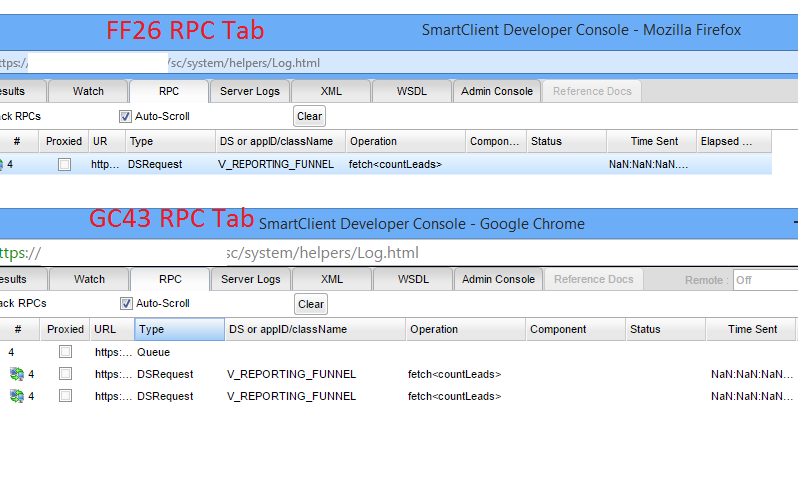Sort by Time Sent column in Chrome

(x=752, y=329)
